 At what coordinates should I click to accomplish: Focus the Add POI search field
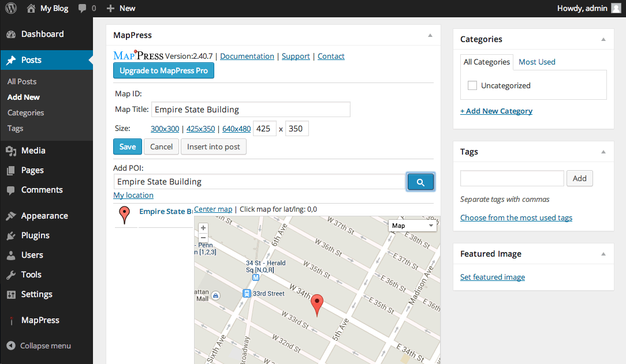pos(259,182)
